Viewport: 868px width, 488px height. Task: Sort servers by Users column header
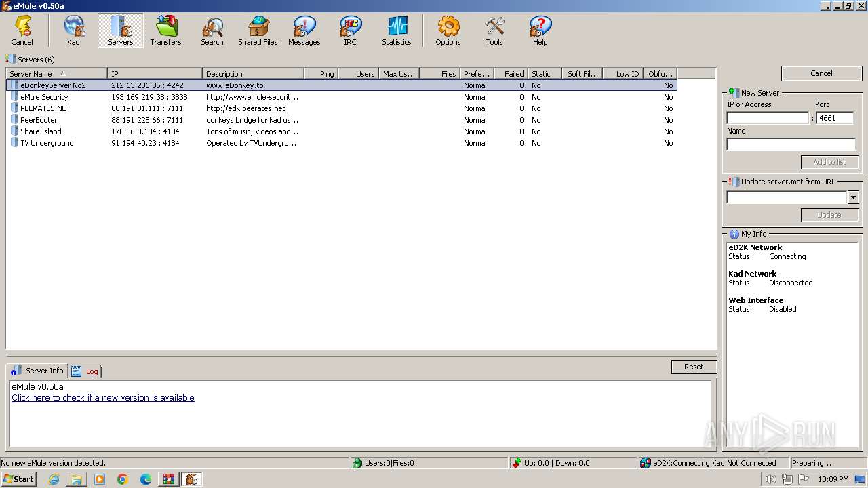(358, 73)
